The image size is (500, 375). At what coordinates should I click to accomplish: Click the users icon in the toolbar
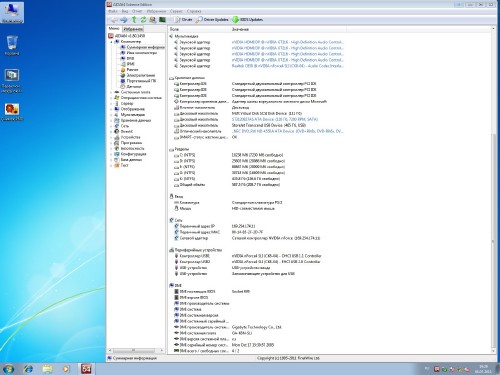(x=153, y=20)
